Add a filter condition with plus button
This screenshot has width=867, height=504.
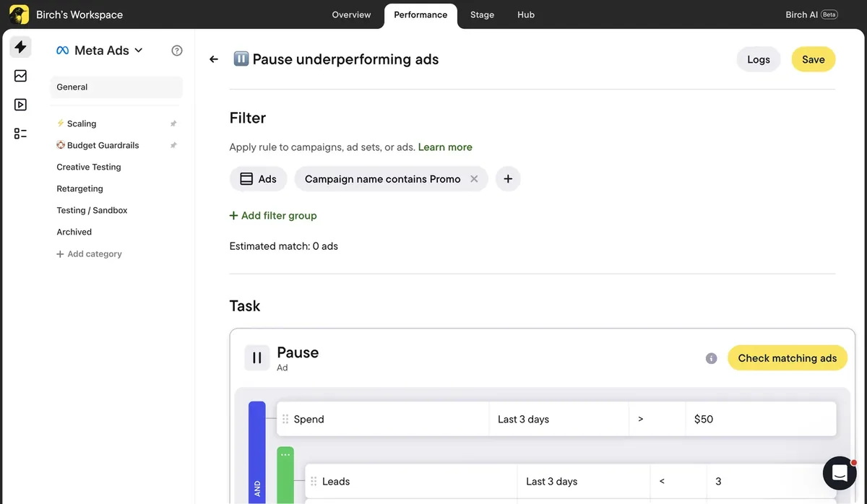click(x=508, y=179)
